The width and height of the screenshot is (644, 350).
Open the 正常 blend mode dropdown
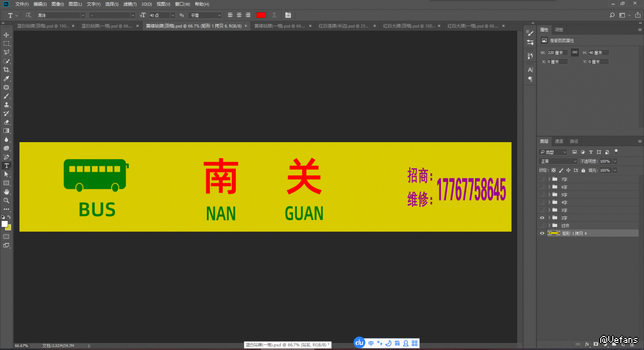pos(558,161)
